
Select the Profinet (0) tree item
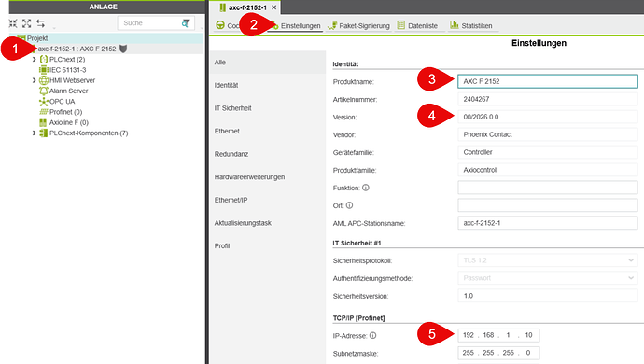click(65, 112)
